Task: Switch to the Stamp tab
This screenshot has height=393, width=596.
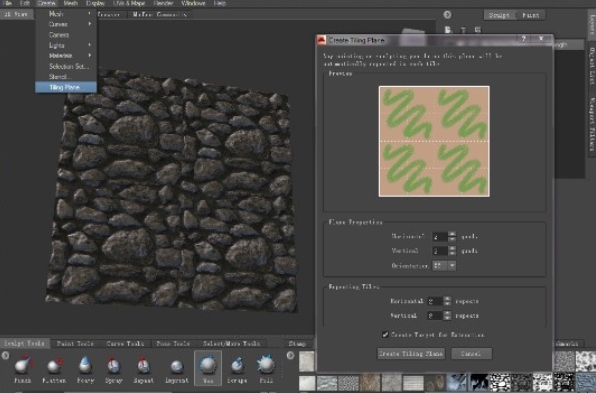Action: 297,343
